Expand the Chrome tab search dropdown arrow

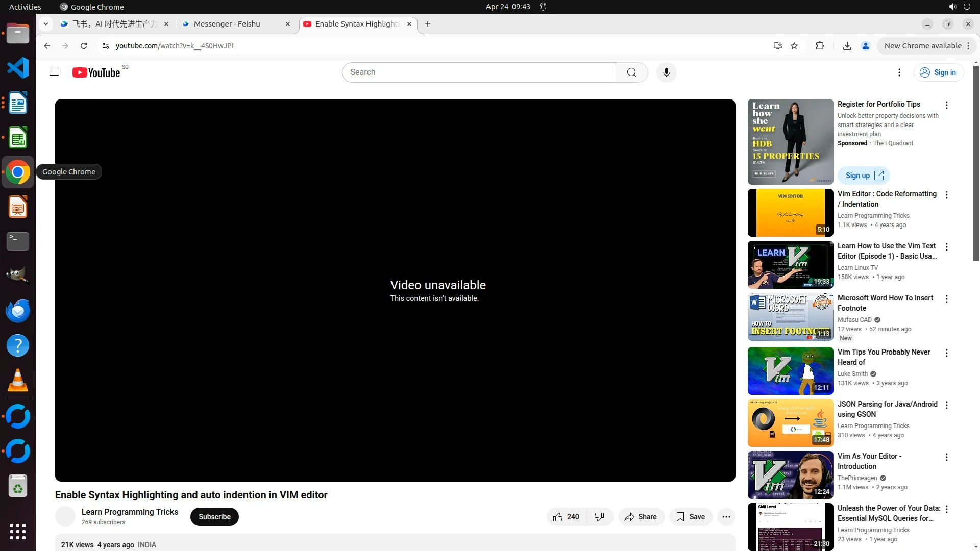46,24
